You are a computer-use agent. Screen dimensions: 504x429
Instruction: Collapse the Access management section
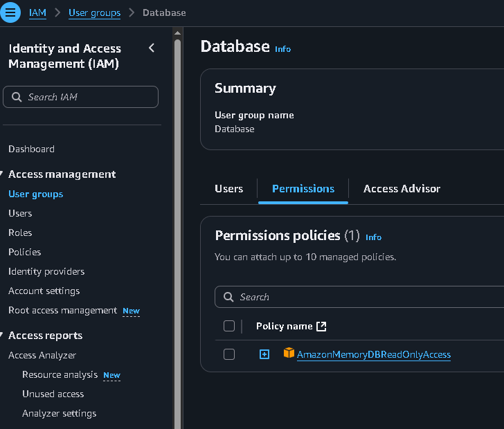coord(1,174)
